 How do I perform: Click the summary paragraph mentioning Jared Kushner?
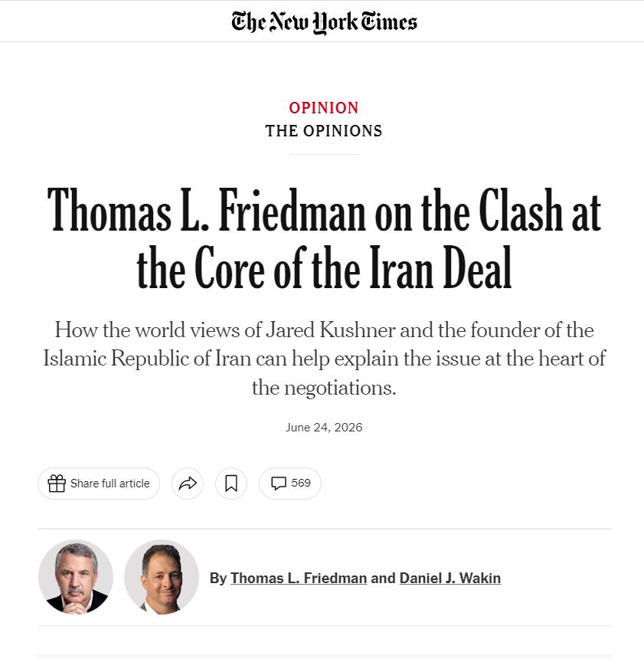point(324,359)
